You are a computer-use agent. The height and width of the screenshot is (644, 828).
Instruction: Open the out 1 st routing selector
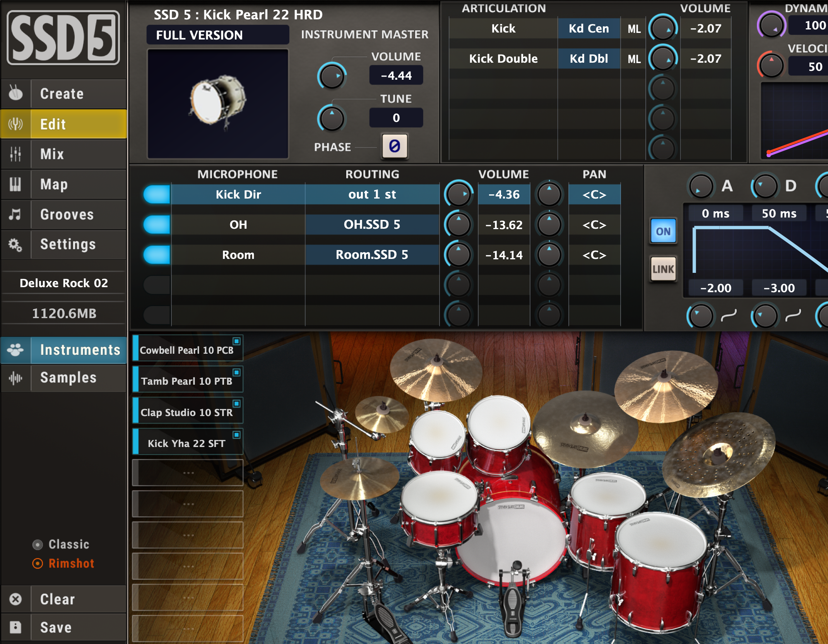tap(372, 194)
